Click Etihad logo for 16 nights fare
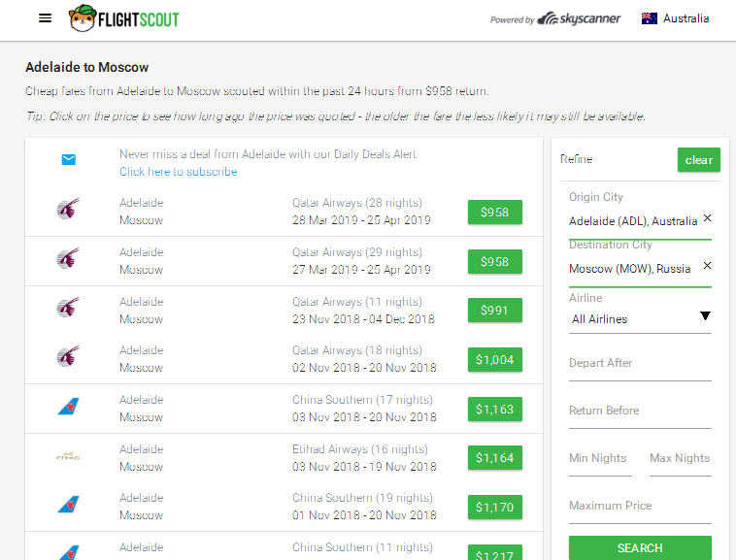Viewport: 736px width, 560px height. tap(68, 455)
